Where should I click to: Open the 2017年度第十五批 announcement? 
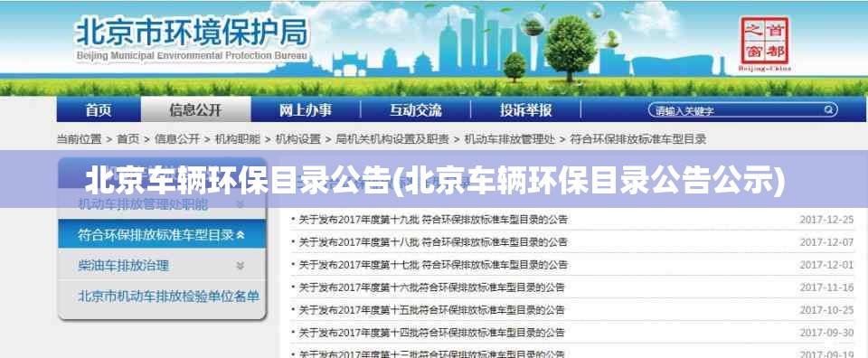click(x=432, y=310)
